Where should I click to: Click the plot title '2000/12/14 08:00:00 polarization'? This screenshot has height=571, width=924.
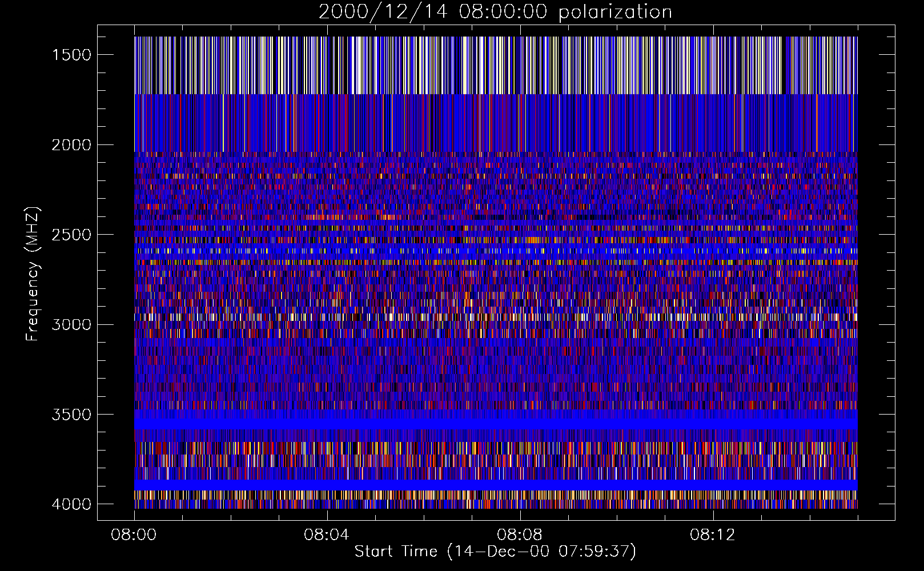[x=495, y=12]
